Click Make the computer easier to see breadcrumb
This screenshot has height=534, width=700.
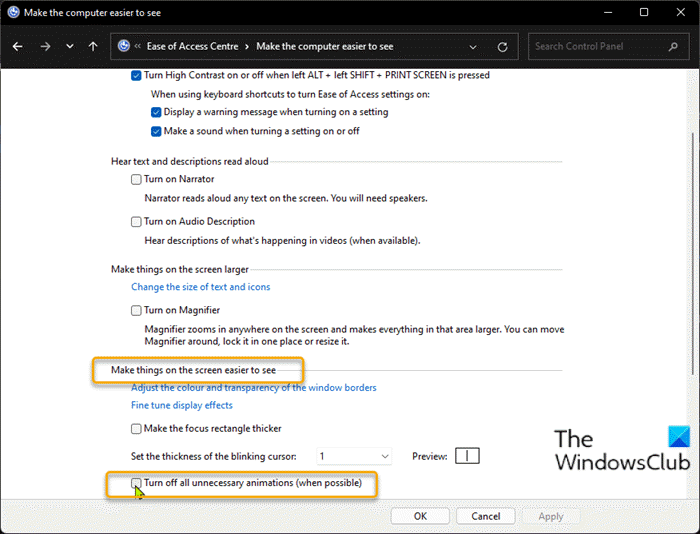325,46
